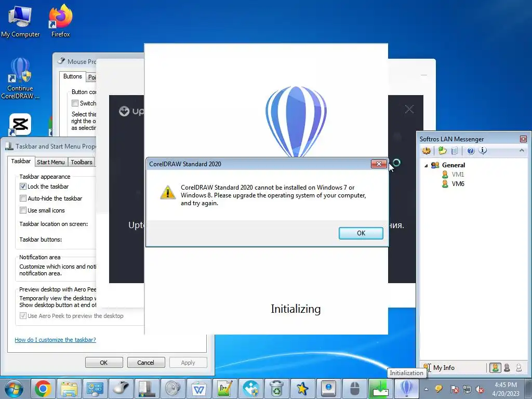Select user VM6 in LAN Messenger
Image resolution: width=532 pixels, height=399 pixels.
point(458,184)
